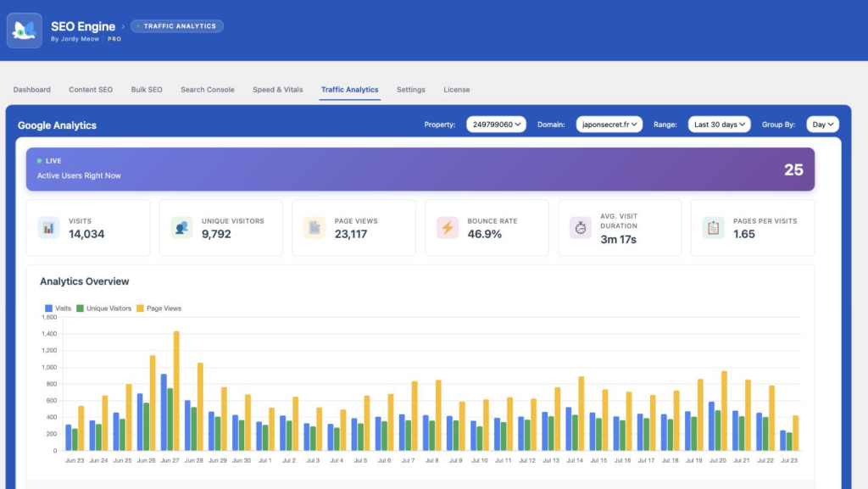868x489 pixels.
Task: Click the Bounce Rate value 46.9%
Action: 484,234
